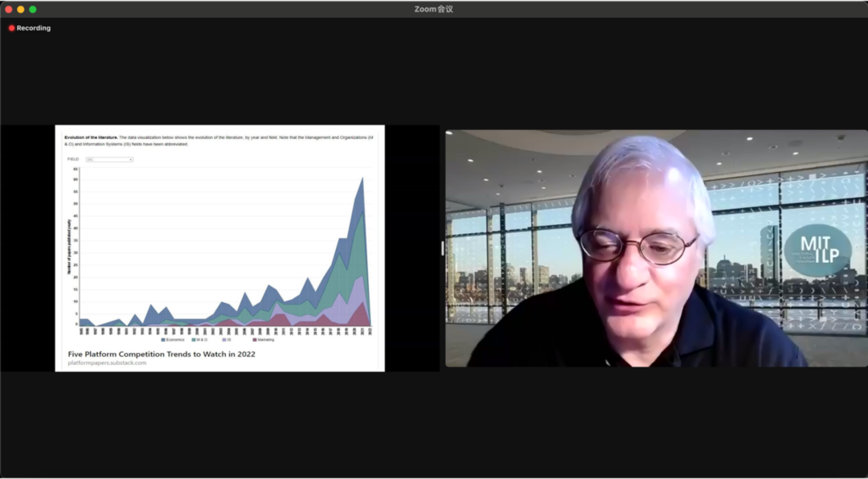Image resolution: width=868 pixels, height=479 pixels.
Task: Click platformpapers.substack.com link text
Action: point(108,363)
